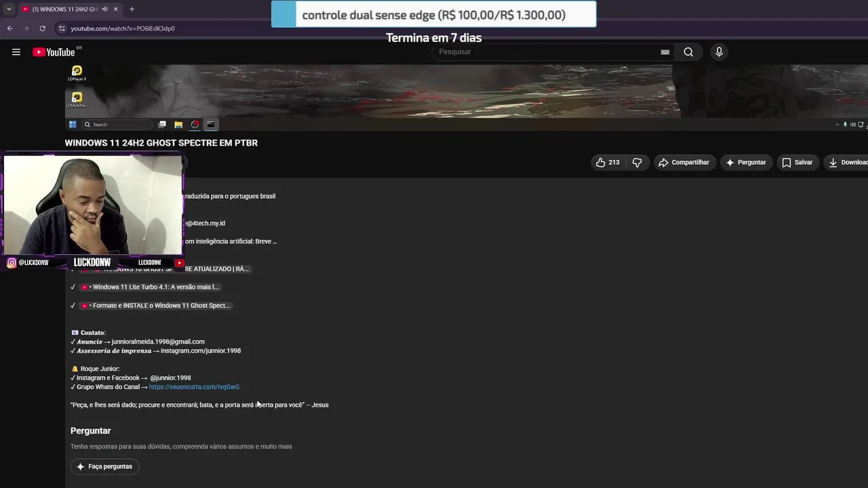Open the LDPlayer 9 desktop icon in video
This screenshot has width=868, height=488.
(x=77, y=73)
